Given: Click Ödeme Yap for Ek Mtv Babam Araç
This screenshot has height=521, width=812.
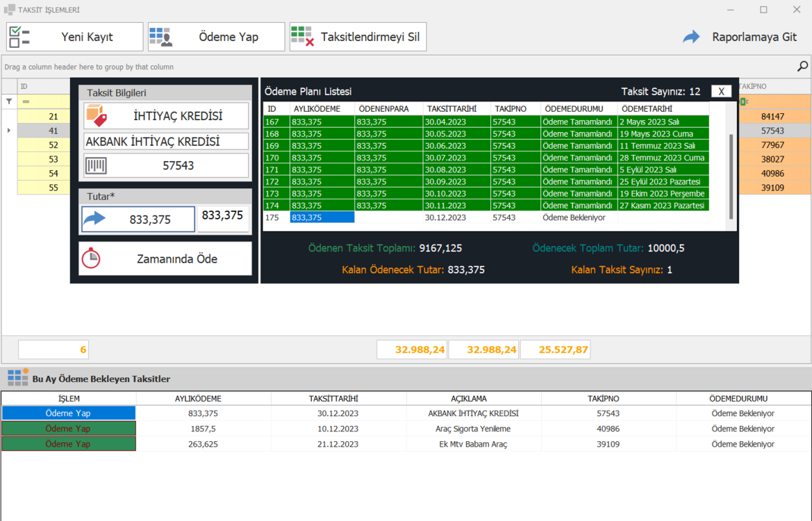Looking at the screenshot, I should [68, 444].
